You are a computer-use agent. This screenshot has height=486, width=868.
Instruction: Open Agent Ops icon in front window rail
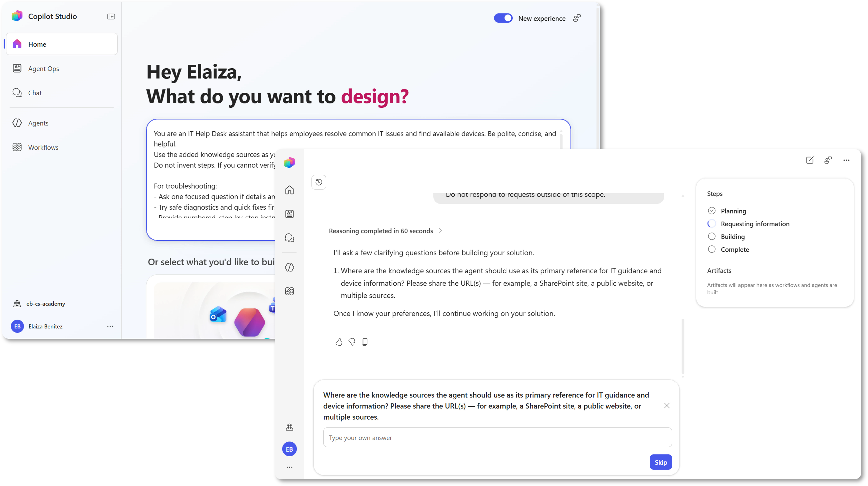point(289,214)
